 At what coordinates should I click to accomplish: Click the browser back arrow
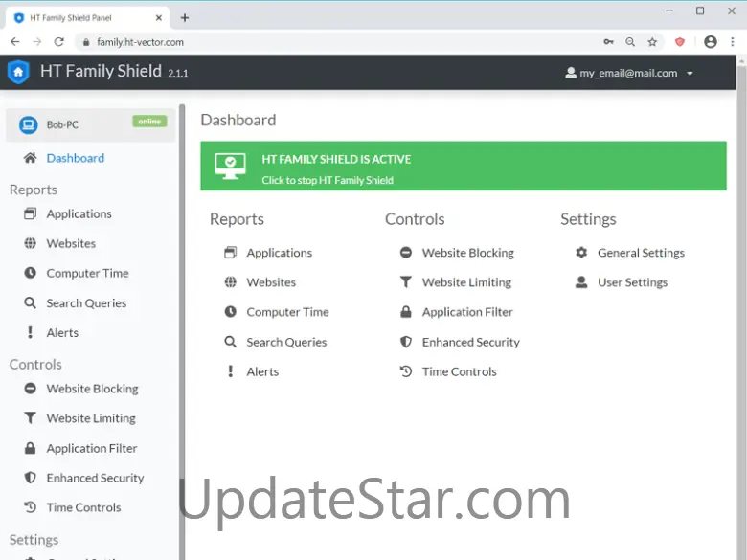click(15, 42)
